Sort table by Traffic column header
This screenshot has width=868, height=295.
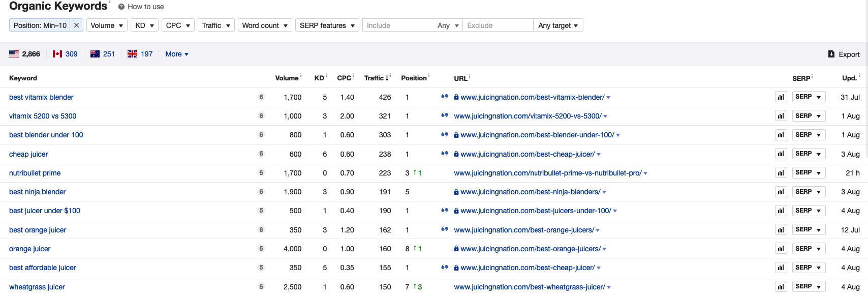376,78
